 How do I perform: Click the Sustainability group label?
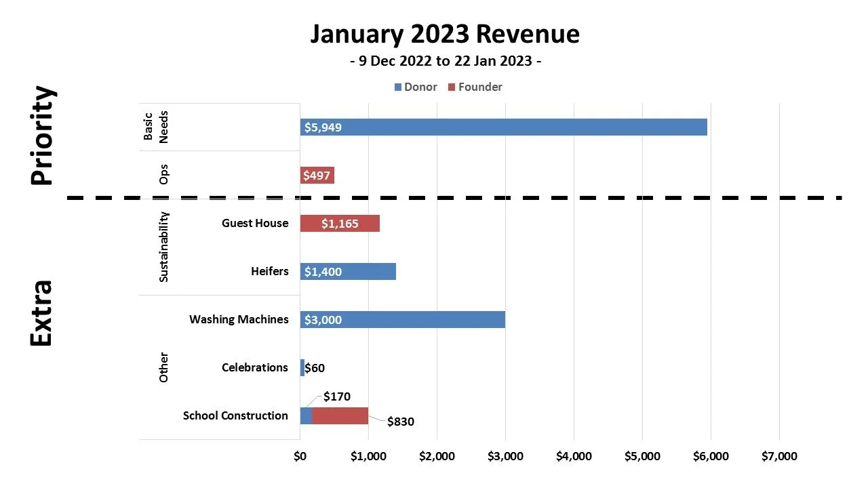click(x=163, y=247)
